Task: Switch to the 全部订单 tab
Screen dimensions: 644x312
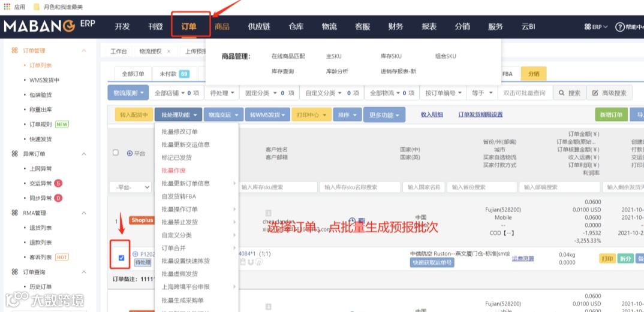Action: pyautogui.click(x=133, y=74)
